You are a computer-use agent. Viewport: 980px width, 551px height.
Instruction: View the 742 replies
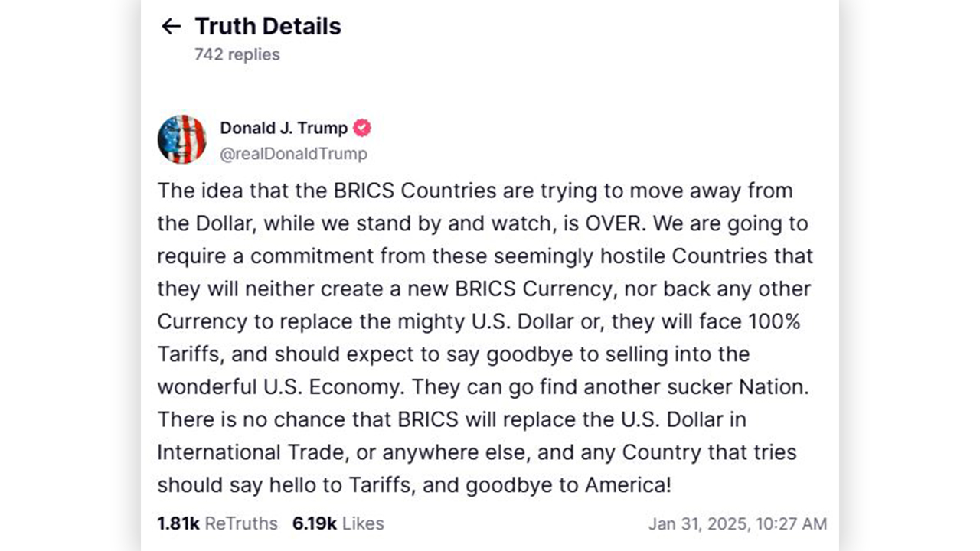[237, 54]
